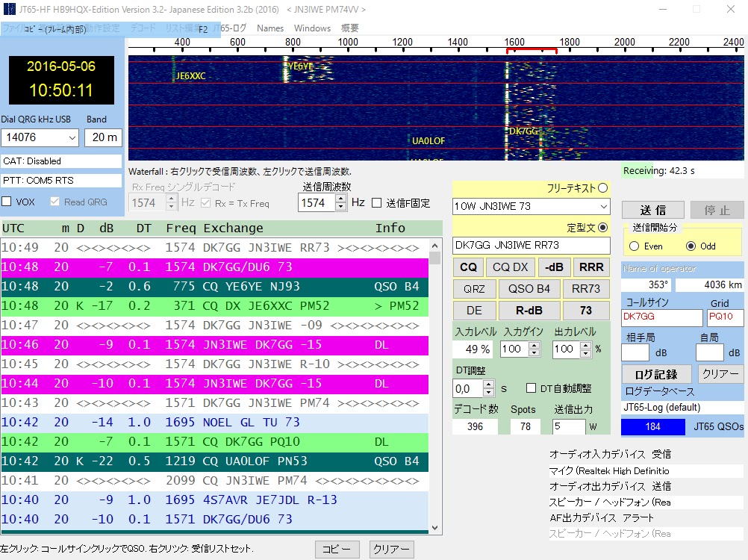Select the row CQ DK7GG PQ10
This screenshot has height=560, width=748.
click(215, 442)
